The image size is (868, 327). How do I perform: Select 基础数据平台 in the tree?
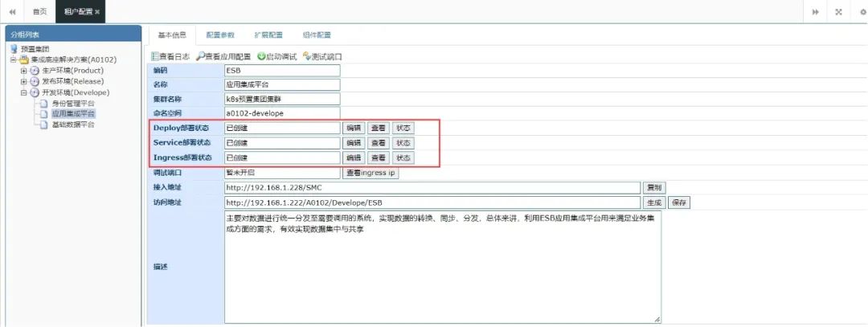point(73,125)
